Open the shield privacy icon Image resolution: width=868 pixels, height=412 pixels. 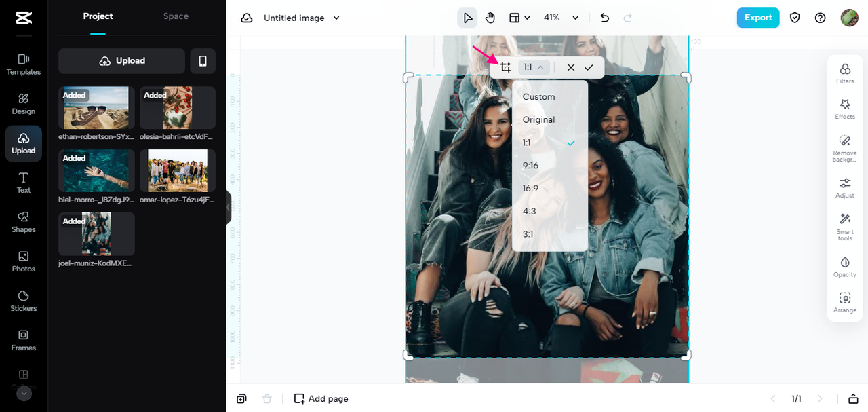click(795, 18)
